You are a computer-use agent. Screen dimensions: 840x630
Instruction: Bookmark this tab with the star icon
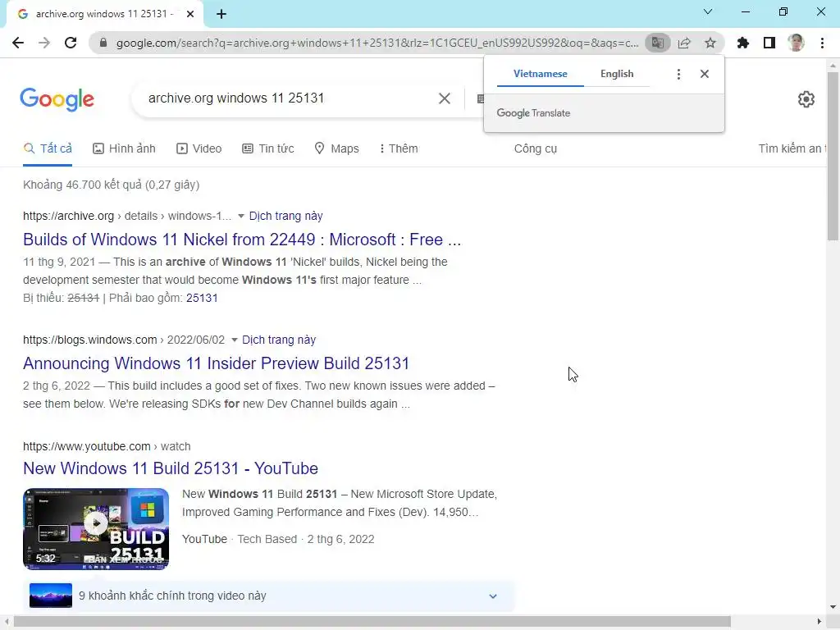tap(710, 43)
